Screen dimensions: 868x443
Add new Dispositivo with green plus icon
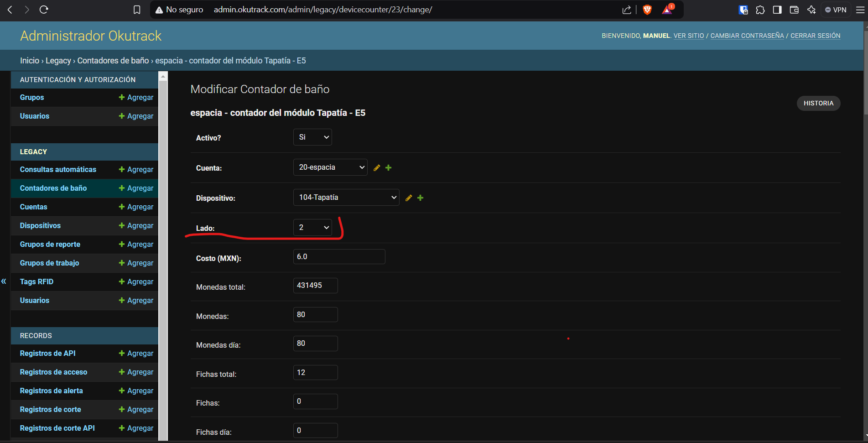click(x=421, y=198)
